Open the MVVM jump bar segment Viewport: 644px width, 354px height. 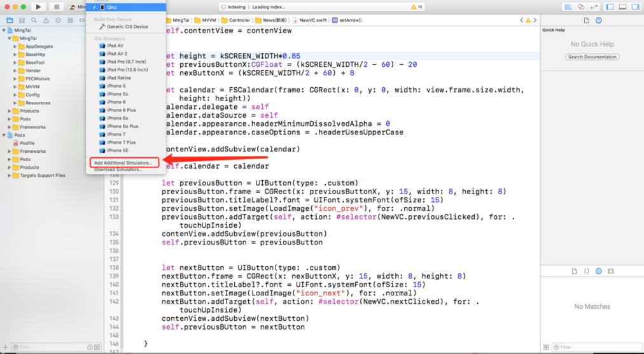click(x=204, y=20)
